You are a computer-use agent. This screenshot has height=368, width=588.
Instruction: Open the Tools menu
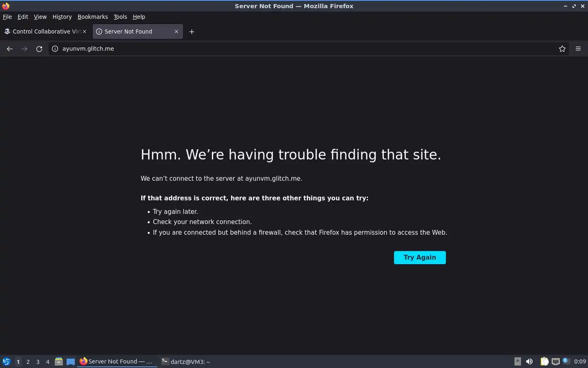coord(120,17)
